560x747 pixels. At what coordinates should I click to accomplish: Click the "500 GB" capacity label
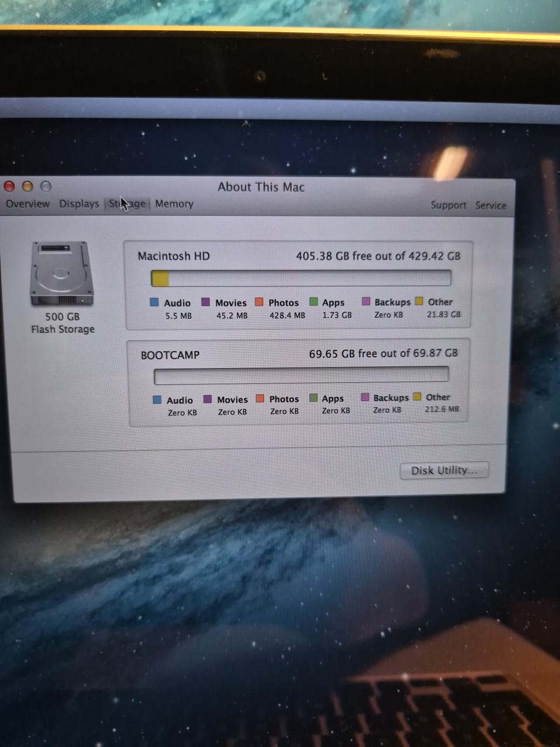point(62,316)
